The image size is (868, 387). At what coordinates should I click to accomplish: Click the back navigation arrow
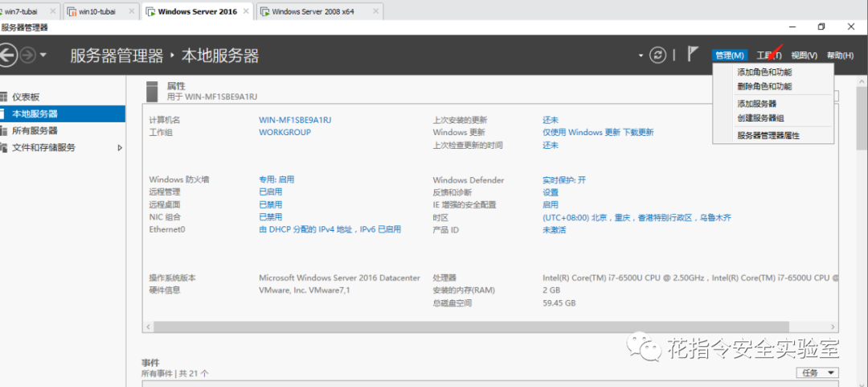click(6, 56)
